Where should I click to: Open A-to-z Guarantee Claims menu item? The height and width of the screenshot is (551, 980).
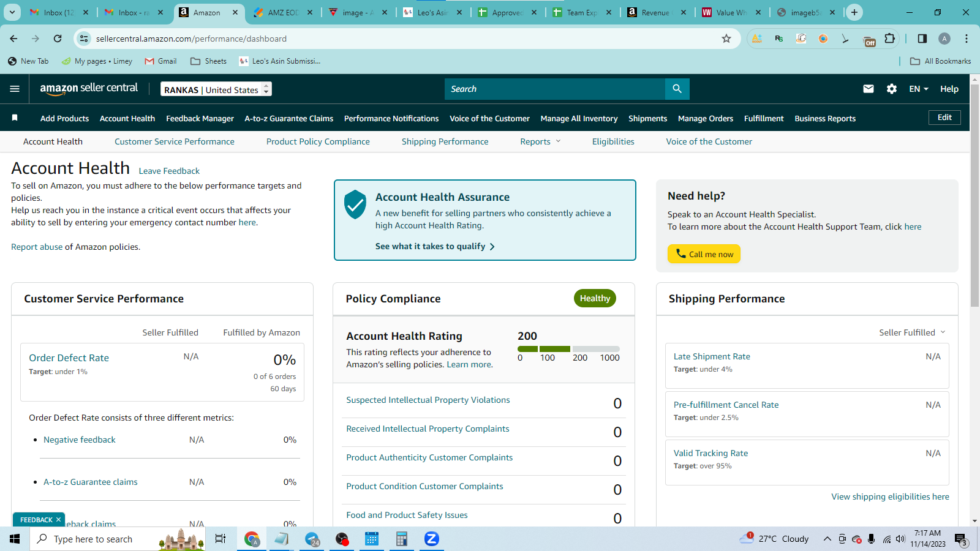(289, 118)
